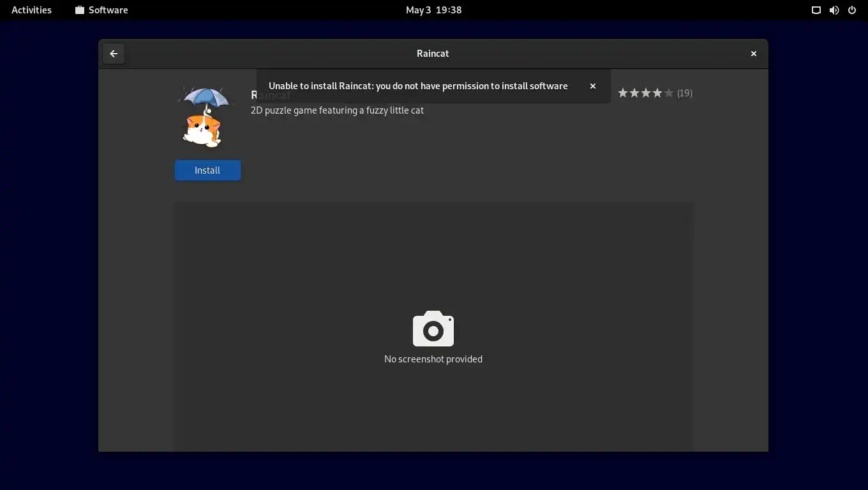Open the Software app menu in top bar
Viewport: 868px width, 490px height.
(101, 10)
